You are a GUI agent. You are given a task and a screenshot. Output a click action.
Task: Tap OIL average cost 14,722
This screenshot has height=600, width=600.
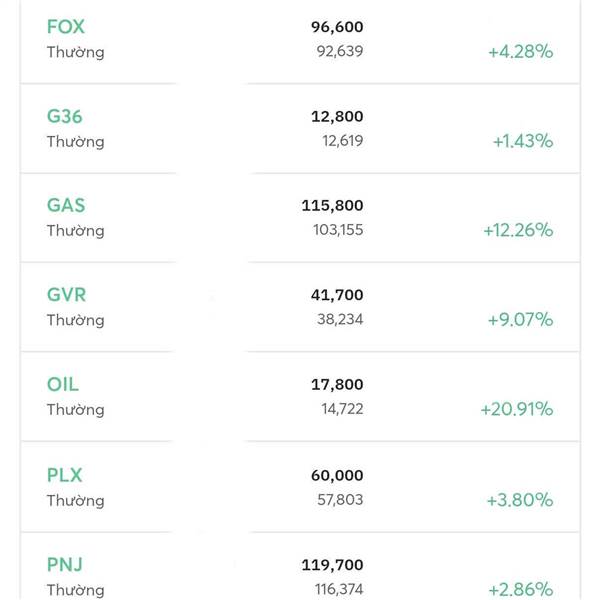(342, 409)
